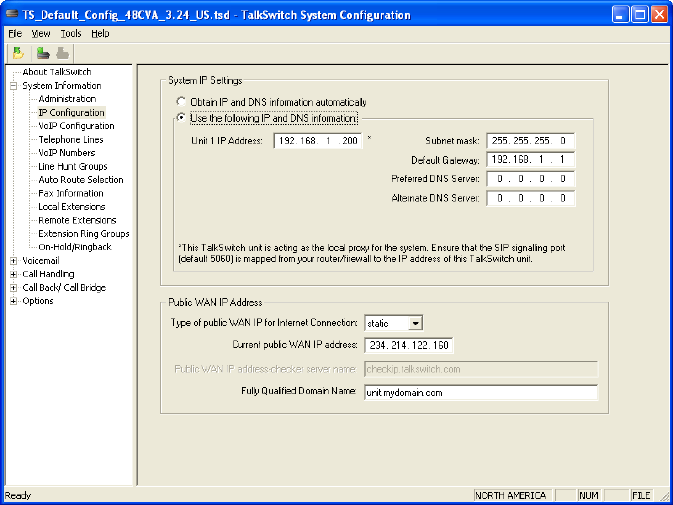Select the Options tree label
Viewport: 673px width, 505px height.
click(x=38, y=301)
